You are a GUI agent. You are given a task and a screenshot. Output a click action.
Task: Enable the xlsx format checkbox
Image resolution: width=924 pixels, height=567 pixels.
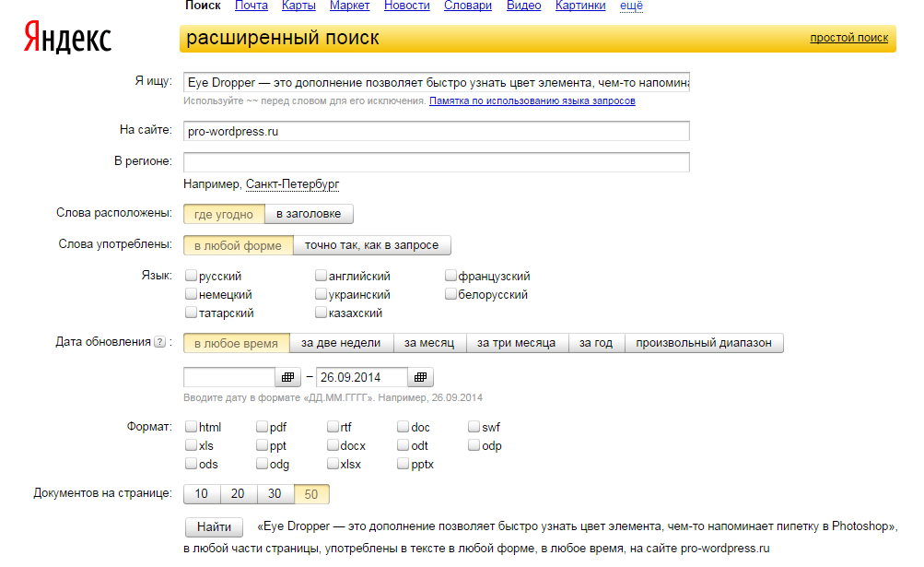[333, 464]
